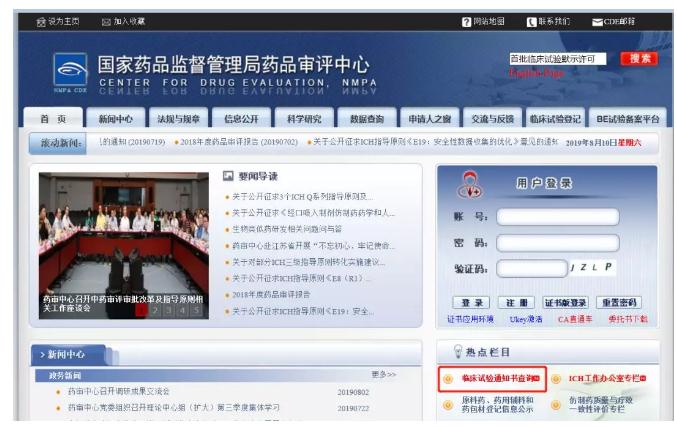Click bullet icon beside ICH工作办公室专栏
677x427 pixels.
click(556, 379)
